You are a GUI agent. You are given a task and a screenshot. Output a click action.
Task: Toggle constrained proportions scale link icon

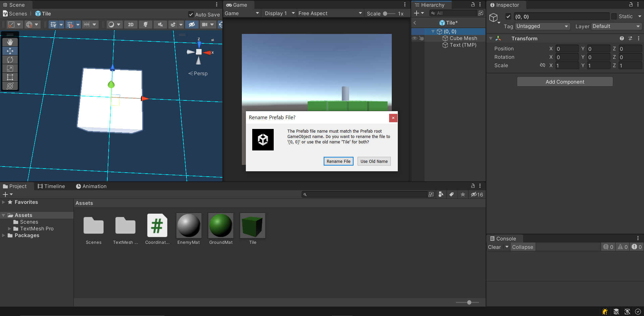click(542, 65)
